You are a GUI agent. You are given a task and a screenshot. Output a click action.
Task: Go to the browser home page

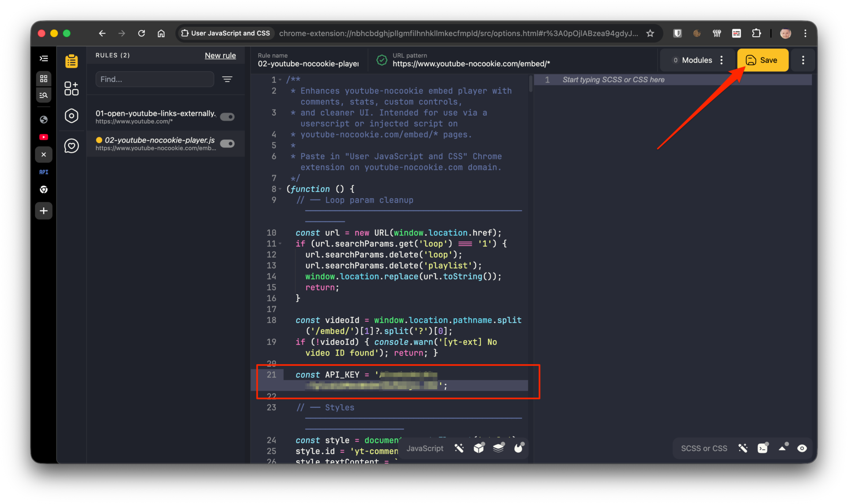[x=161, y=33]
